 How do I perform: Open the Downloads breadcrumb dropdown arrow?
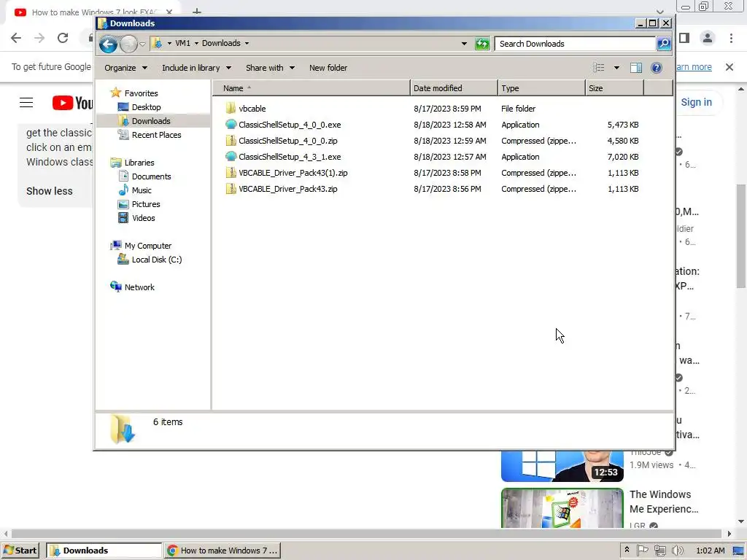(x=247, y=43)
